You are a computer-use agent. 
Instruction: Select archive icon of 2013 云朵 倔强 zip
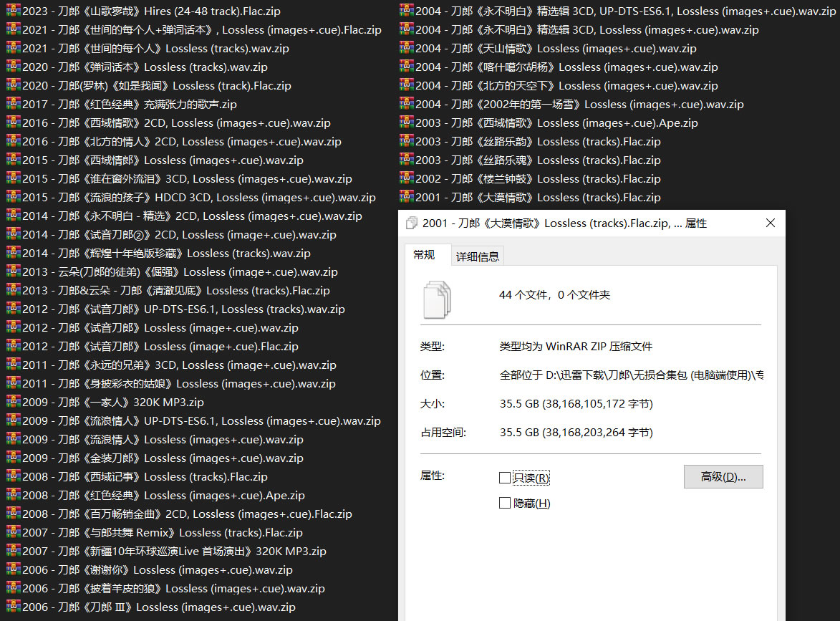point(14,271)
